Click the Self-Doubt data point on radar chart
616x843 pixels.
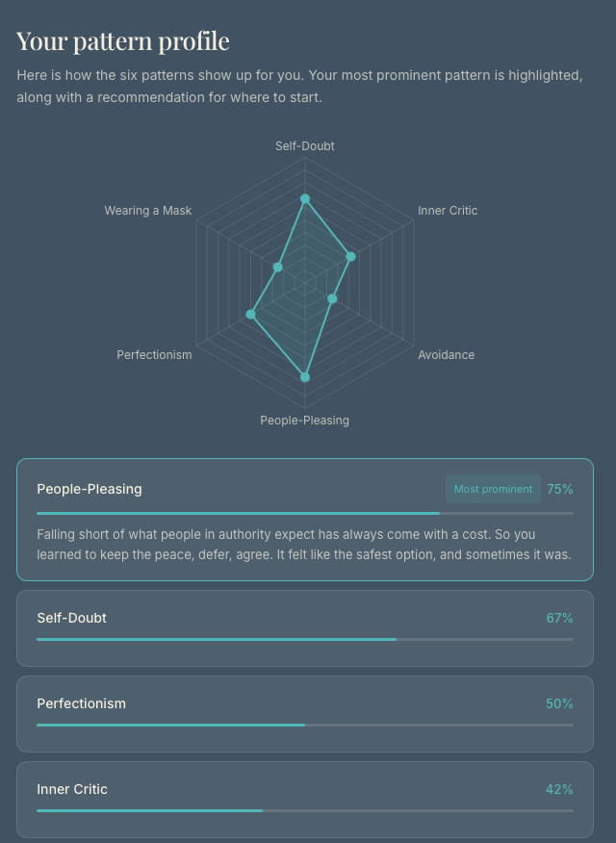(305, 199)
